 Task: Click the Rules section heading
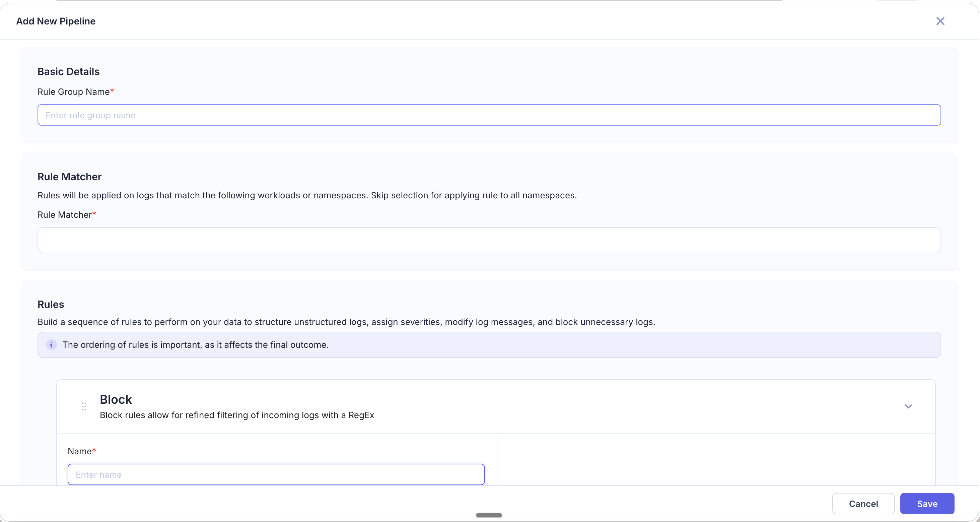[51, 304]
